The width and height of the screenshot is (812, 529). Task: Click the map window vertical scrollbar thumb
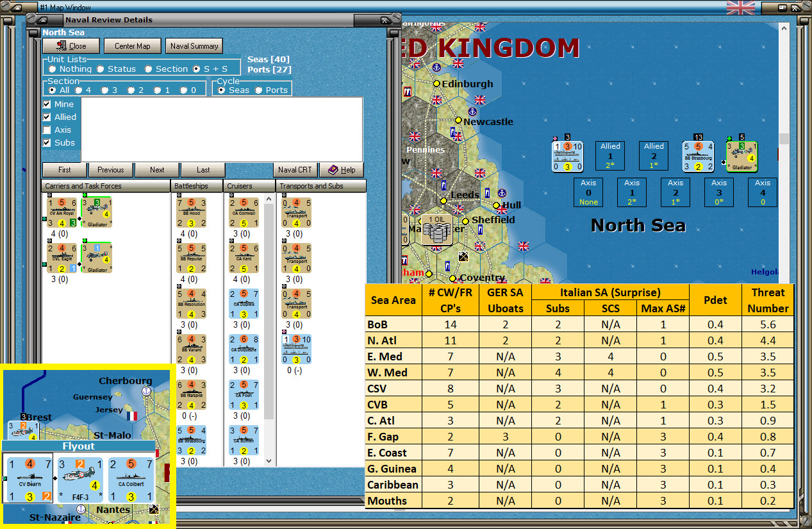coord(783,139)
